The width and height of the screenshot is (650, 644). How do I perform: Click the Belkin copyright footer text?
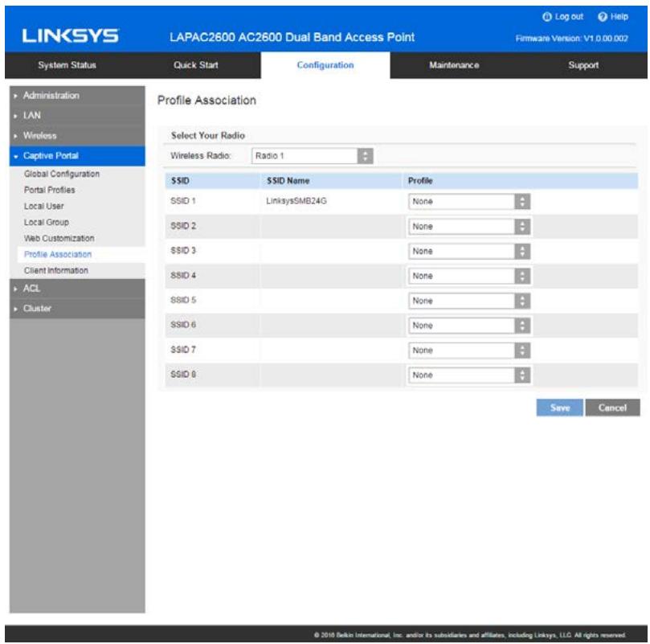[x=469, y=635]
